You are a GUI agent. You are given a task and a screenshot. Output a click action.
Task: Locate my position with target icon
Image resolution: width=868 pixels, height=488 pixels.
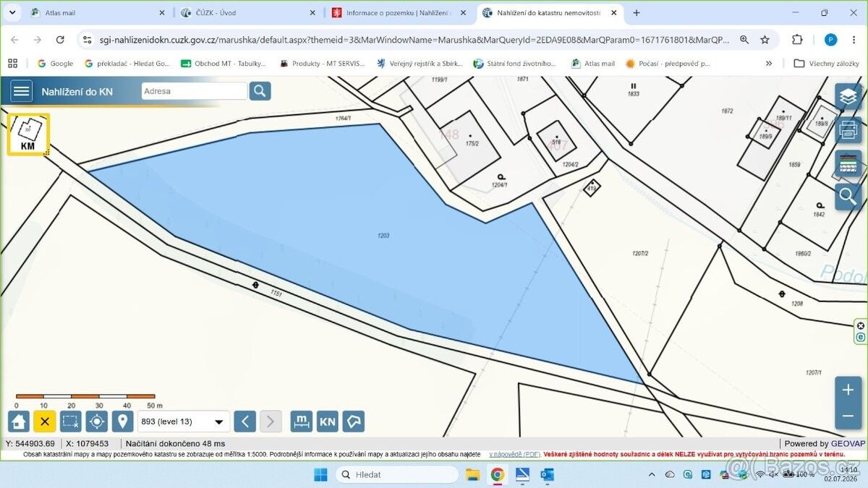point(96,421)
